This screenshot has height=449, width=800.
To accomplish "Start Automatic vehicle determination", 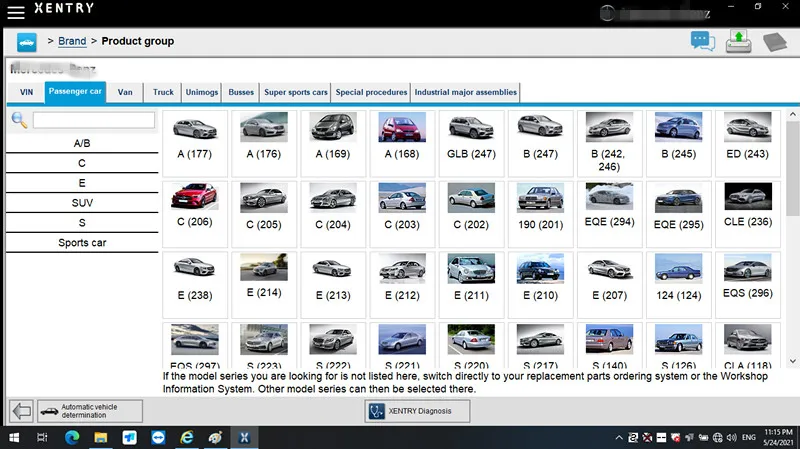I will click(90, 411).
